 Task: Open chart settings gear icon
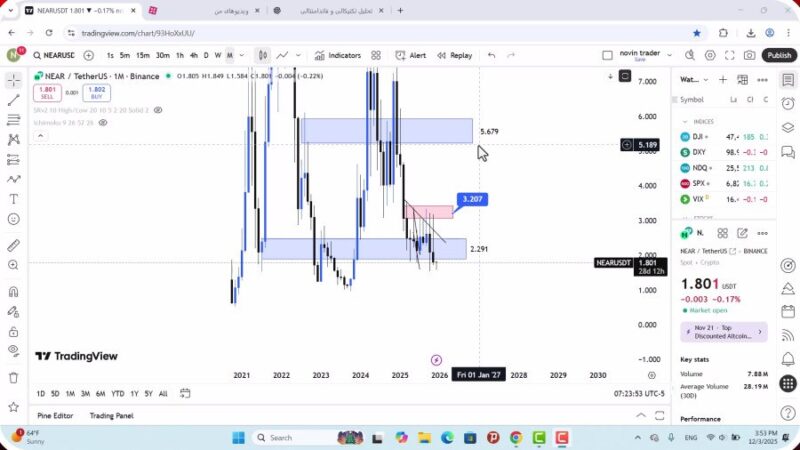click(711, 56)
